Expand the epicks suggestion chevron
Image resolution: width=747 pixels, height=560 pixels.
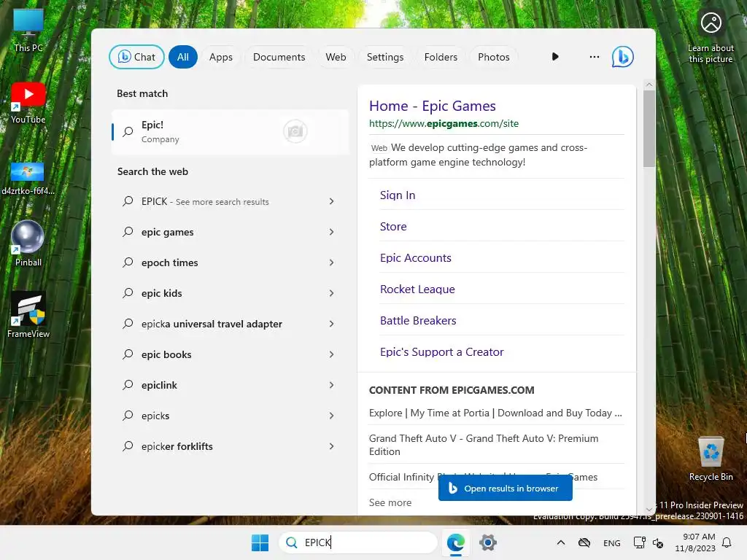point(332,416)
